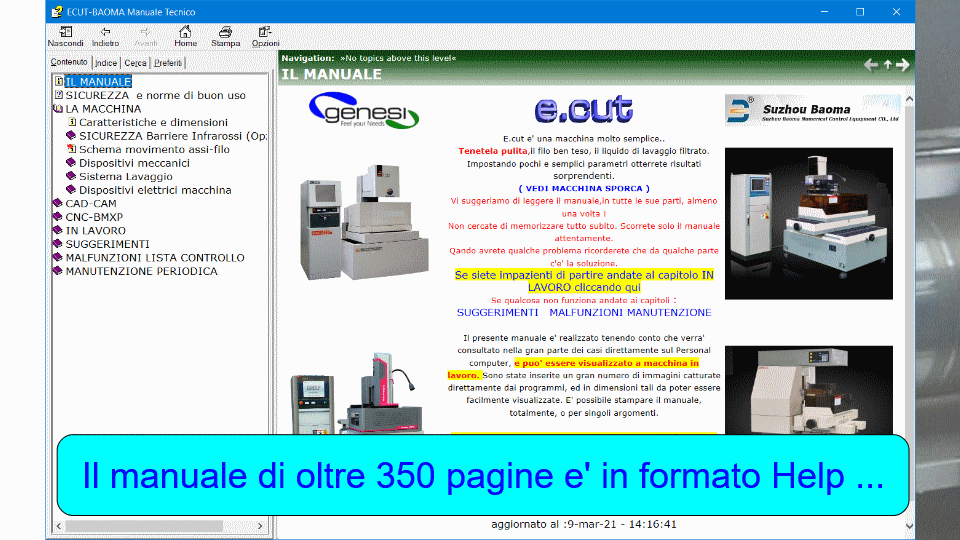Minimize the ECUT-BAOMA Manuale Tecnico window
960x540 pixels.
(824, 12)
